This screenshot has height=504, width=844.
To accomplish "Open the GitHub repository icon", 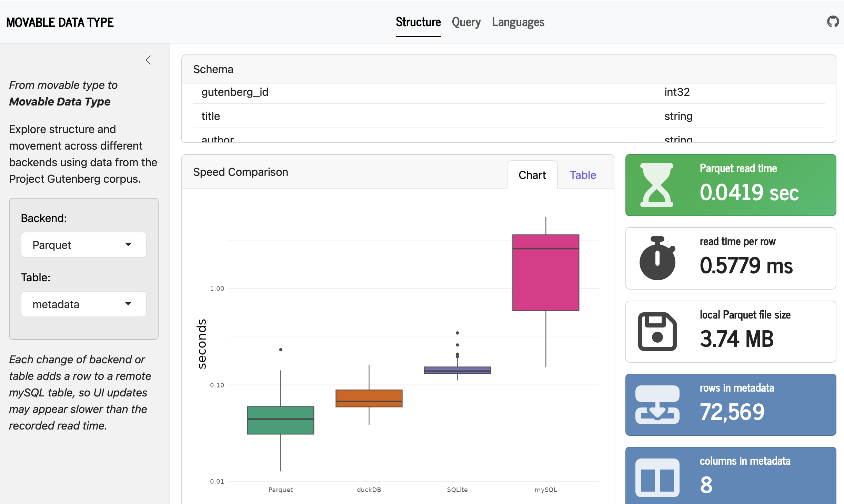I will pyautogui.click(x=833, y=22).
